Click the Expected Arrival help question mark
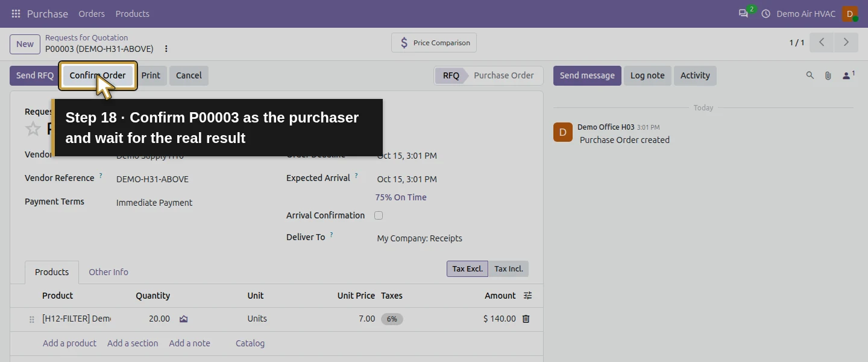Screen dimensions: 868x362 click(x=356, y=176)
